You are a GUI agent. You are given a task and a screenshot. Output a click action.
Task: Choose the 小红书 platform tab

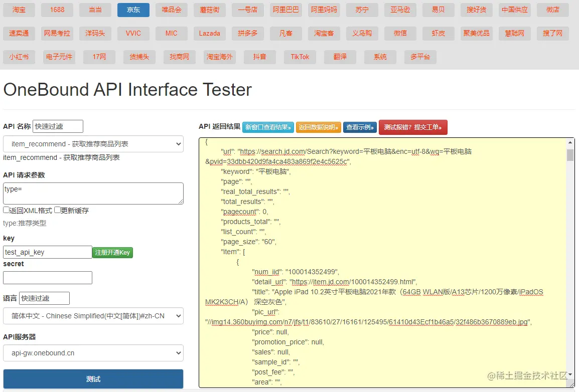[x=19, y=57]
